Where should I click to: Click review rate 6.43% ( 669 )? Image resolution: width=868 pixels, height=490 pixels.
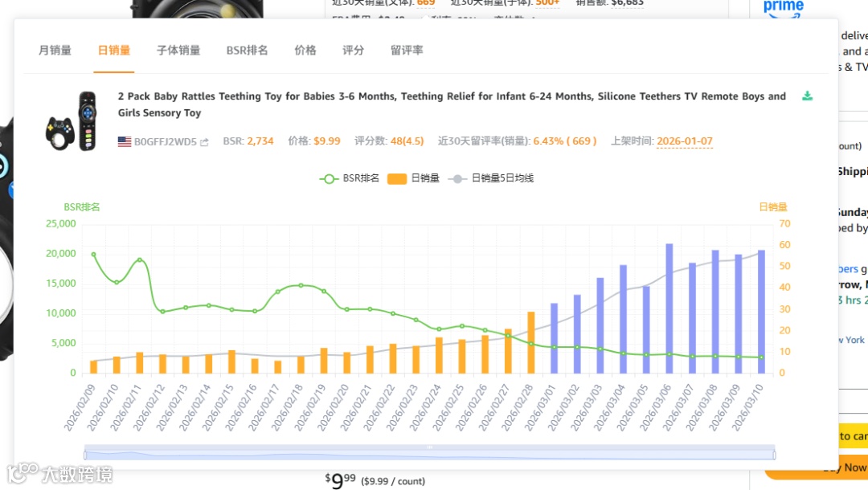click(x=565, y=141)
